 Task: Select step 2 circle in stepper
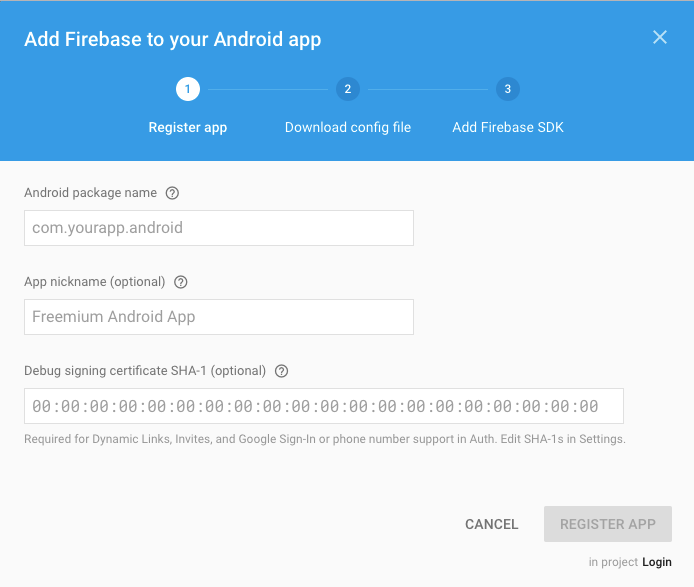(x=348, y=89)
